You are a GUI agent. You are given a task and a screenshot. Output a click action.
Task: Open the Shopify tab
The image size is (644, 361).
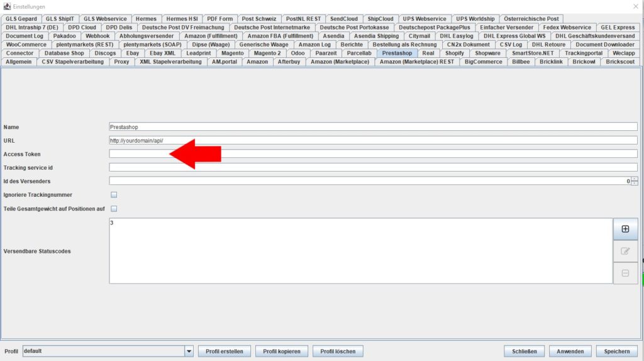(454, 53)
